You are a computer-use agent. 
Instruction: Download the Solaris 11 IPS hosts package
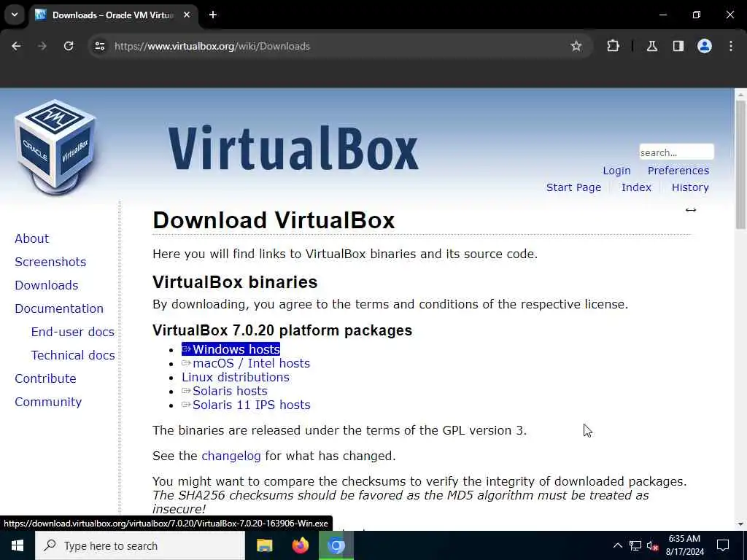pyautogui.click(x=246, y=405)
